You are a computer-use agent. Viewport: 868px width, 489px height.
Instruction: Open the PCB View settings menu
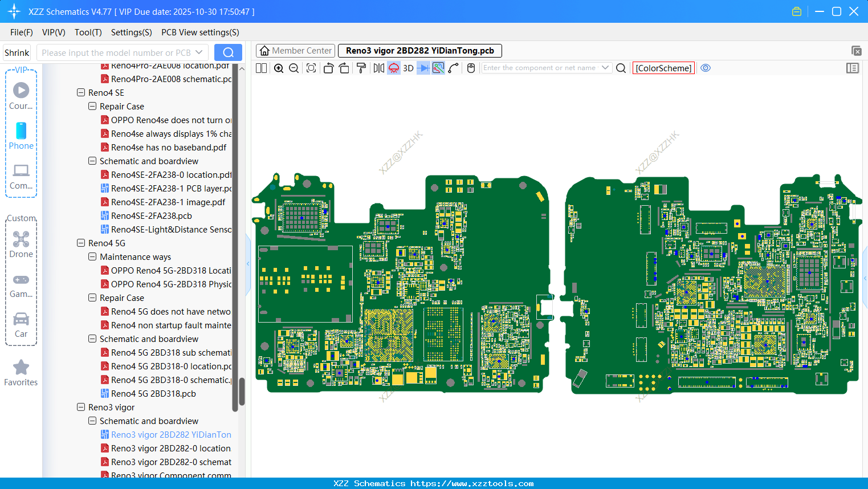click(x=200, y=32)
